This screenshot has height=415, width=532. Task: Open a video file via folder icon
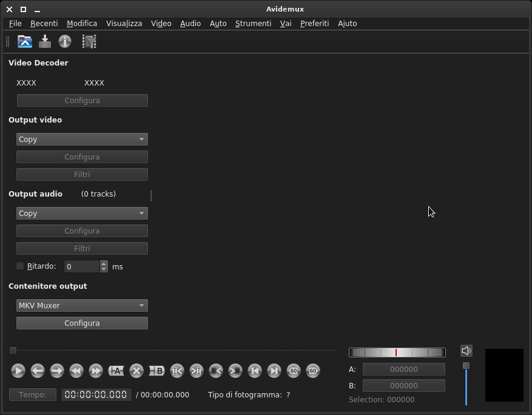pos(25,41)
